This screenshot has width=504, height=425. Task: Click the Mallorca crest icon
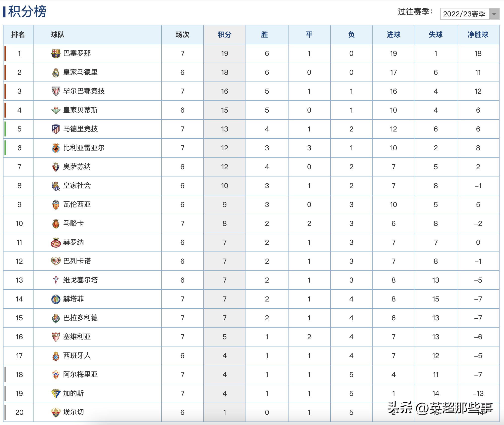56,223
